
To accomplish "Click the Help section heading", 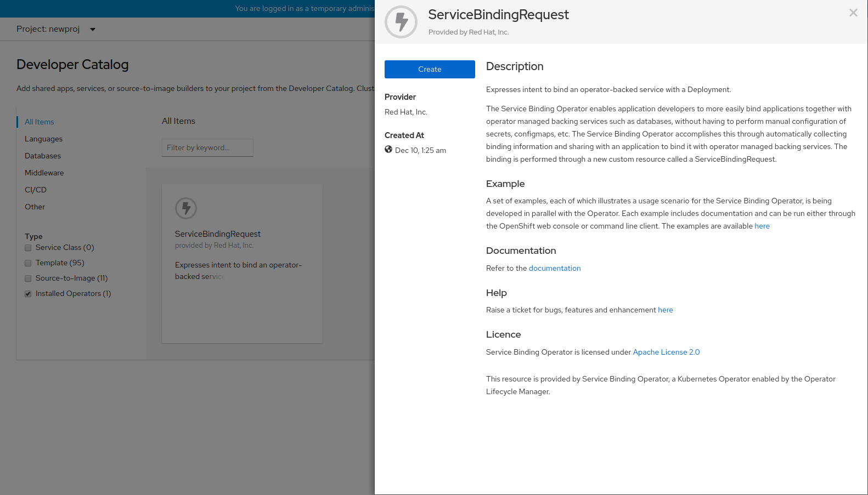I will click(497, 293).
